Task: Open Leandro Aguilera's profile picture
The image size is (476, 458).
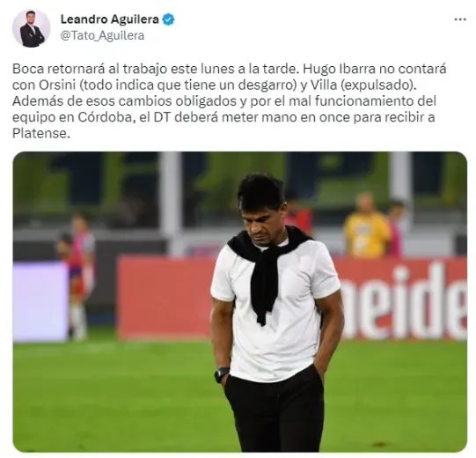Action: click(32, 28)
